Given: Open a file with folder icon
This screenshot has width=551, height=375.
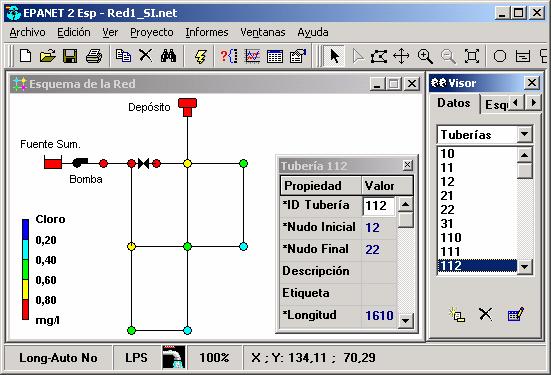Looking at the screenshot, I should click(47, 56).
